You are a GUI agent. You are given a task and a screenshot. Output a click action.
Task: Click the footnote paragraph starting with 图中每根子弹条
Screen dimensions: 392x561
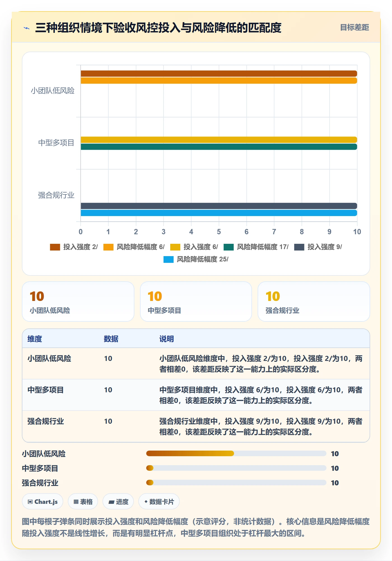[x=196, y=527]
